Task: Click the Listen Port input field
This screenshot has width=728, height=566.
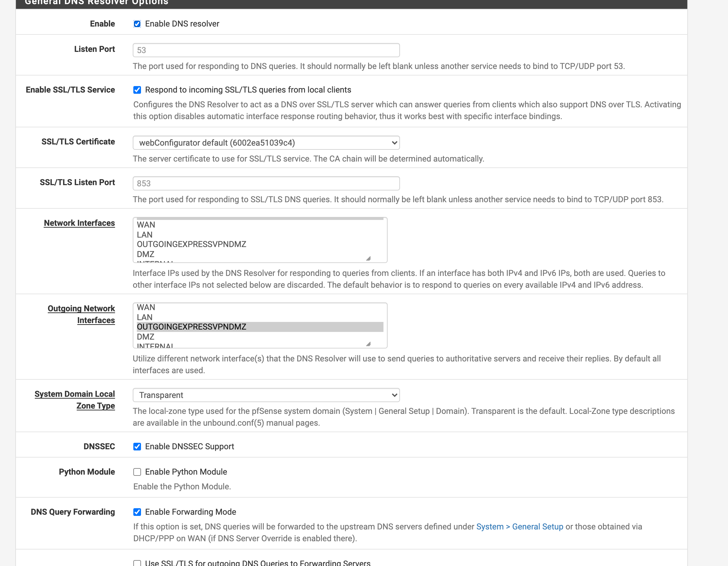Action: pos(266,50)
